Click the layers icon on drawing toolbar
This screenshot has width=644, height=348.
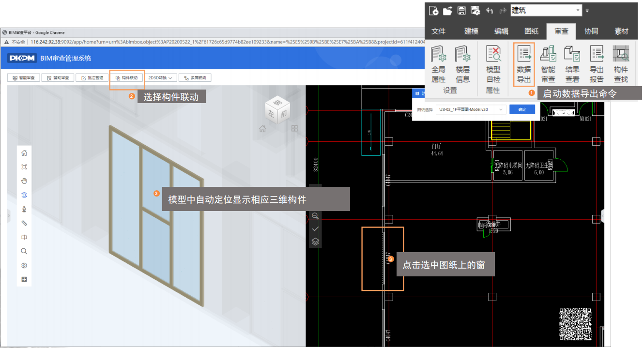click(315, 242)
